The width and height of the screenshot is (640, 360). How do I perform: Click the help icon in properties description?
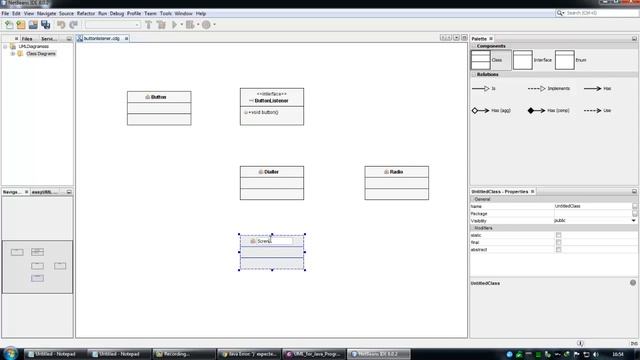pos(633,282)
